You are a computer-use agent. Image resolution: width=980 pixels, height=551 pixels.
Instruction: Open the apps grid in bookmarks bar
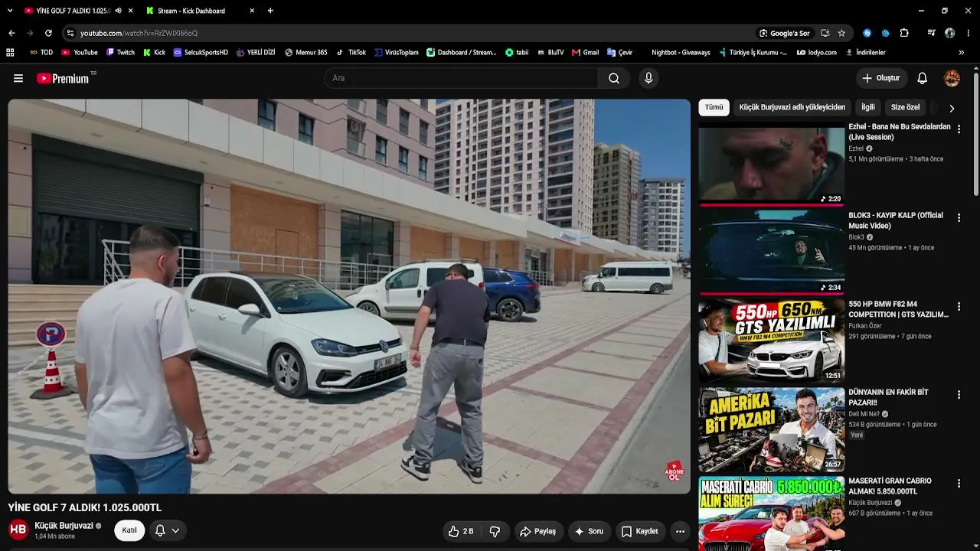[x=10, y=53]
